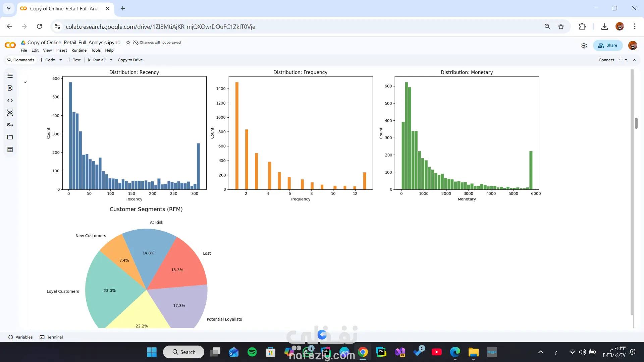Image resolution: width=644 pixels, height=362 pixels.
Task: Click the Share button
Action: pos(607,45)
